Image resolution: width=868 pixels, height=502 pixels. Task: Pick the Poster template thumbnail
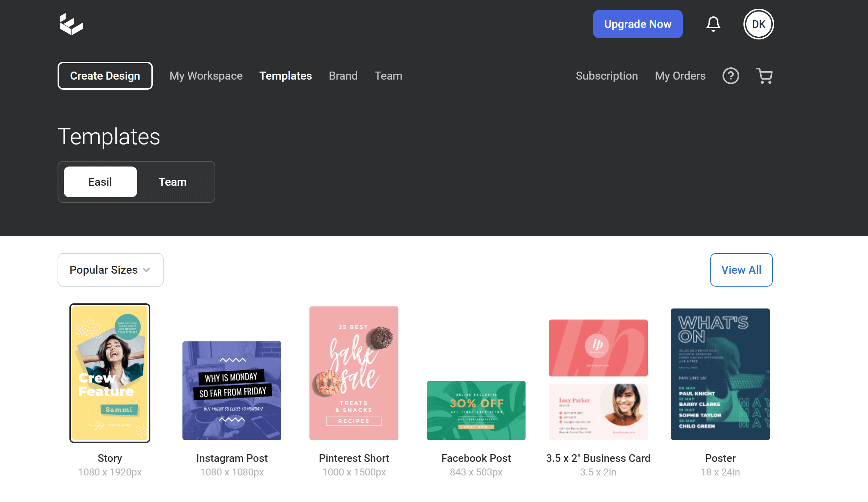(x=720, y=374)
